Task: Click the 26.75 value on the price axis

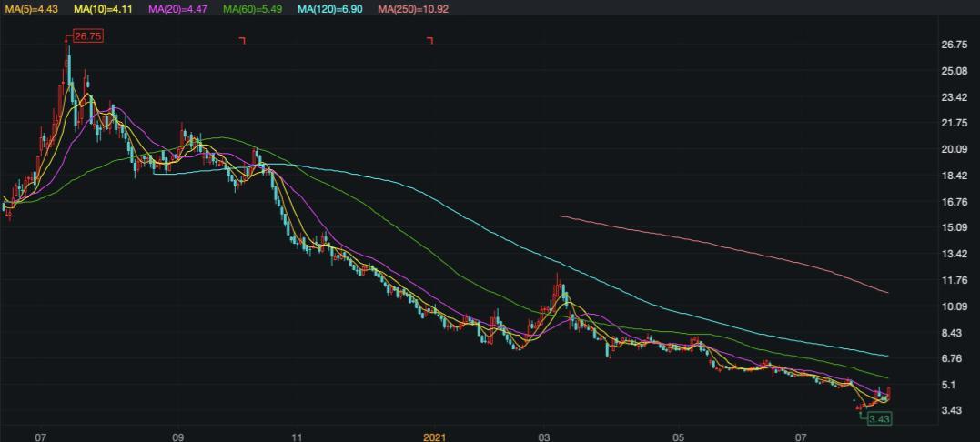Action: (954, 45)
